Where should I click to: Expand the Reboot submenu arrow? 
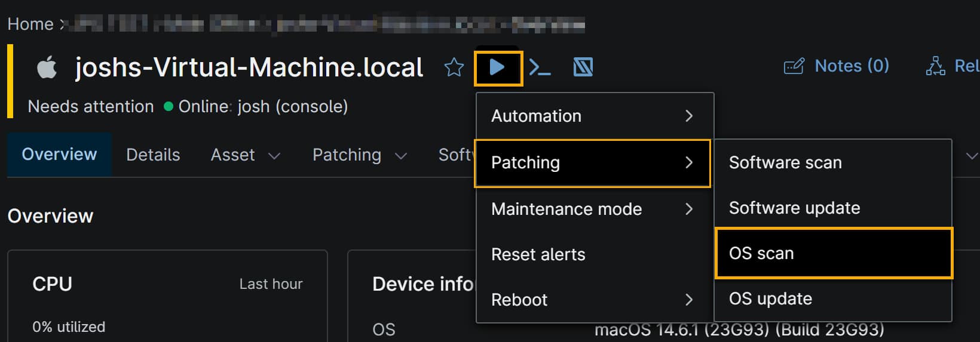pyautogui.click(x=688, y=300)
